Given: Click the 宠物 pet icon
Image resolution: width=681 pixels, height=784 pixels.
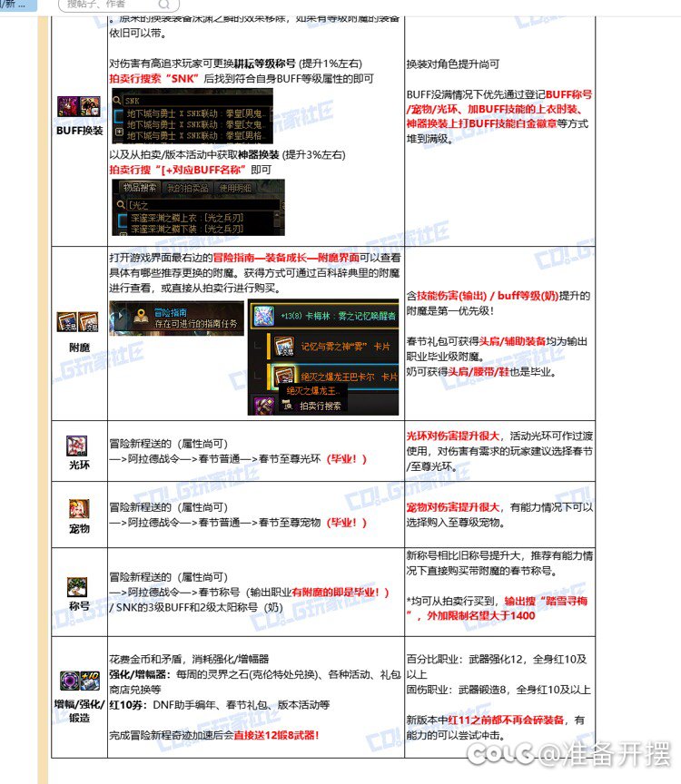Looking at the screenshot, I should pyautogui.click(x=79, y=509).
